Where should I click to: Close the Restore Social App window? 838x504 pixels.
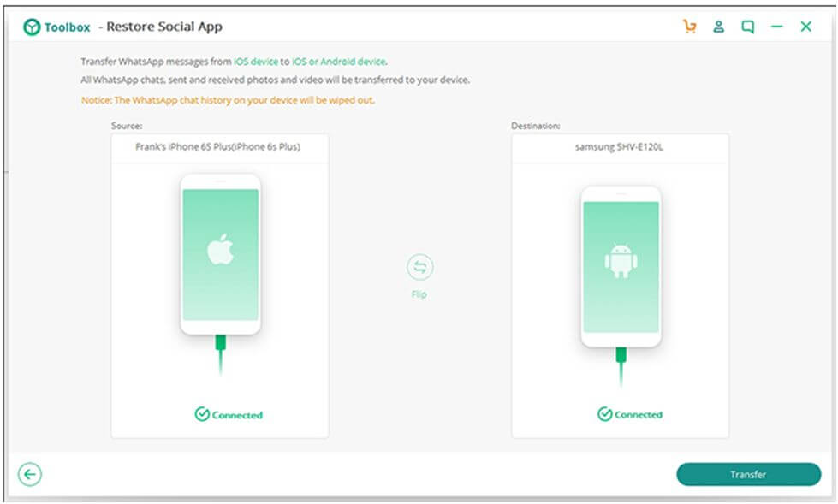click(x=806, y=27)
